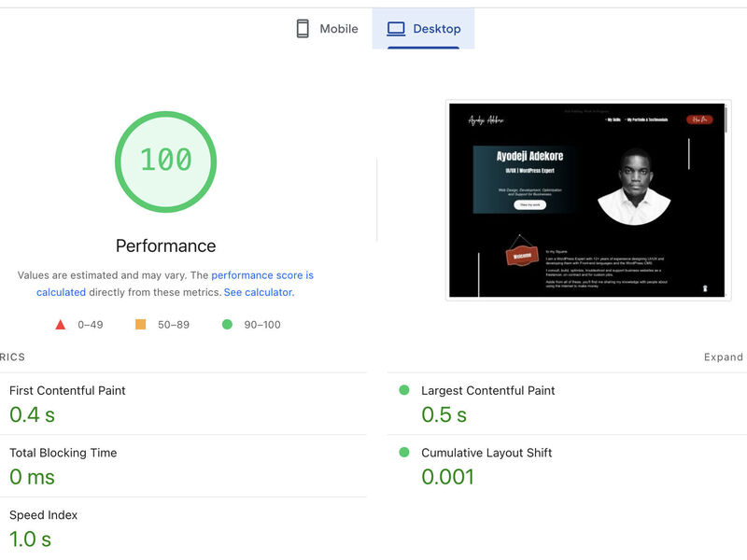Select the green circle 90–100 legend icon
This screenshot has height=560, width=747.
click(229, 325)
